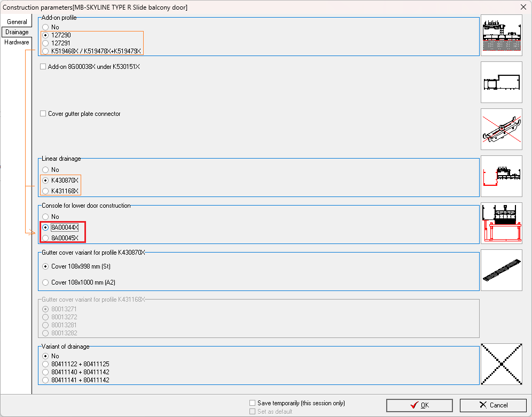Choose K519468X / K519478X+K519479X add-on profile
Image resolution: width=532 pixels, height=417 pixels.
pyautogui.click(x=45, y=51)
